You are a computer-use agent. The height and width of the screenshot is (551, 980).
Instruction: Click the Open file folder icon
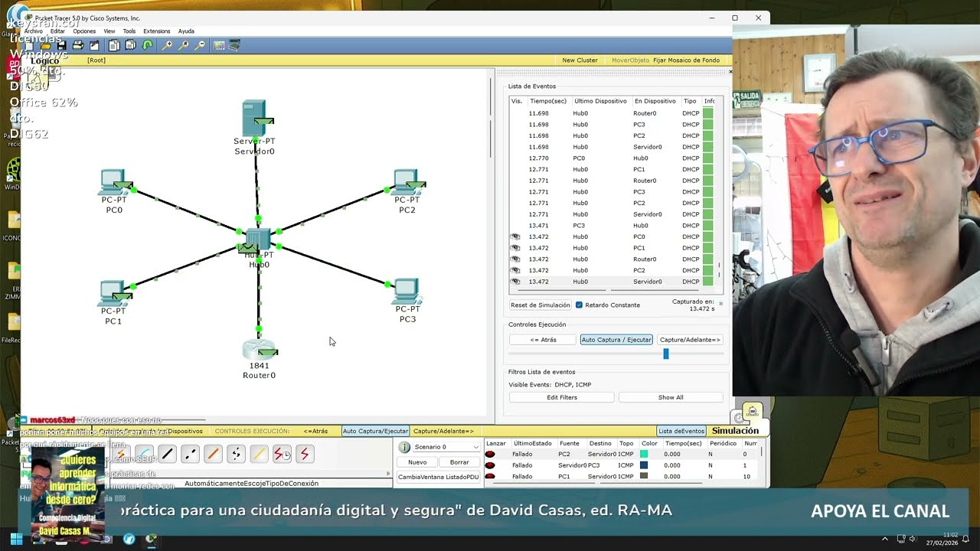45,46
